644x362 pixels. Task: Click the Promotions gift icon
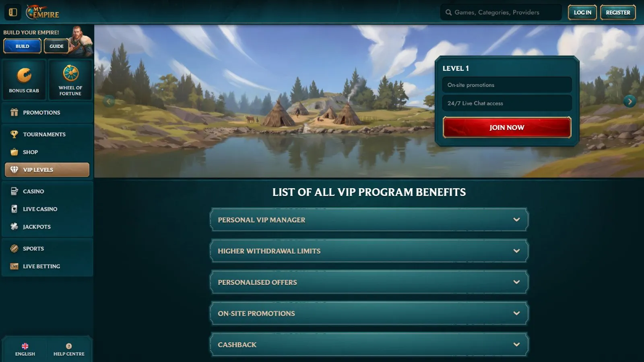pos(14,112)
